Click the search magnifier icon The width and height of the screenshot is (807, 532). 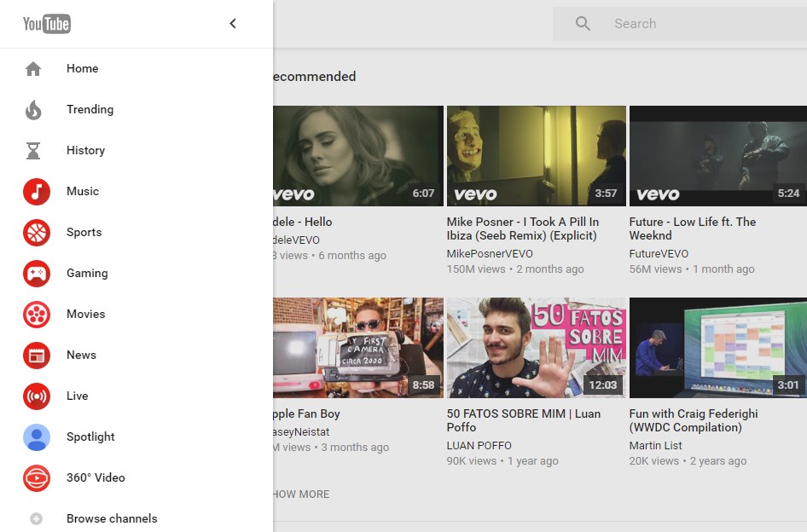coord(583,24)
